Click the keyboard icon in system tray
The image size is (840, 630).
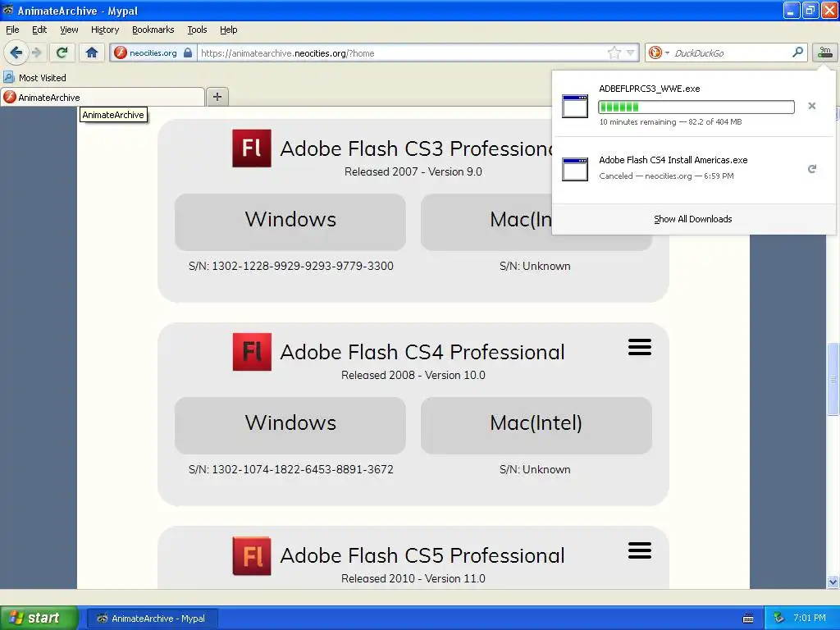click(748, 619)
